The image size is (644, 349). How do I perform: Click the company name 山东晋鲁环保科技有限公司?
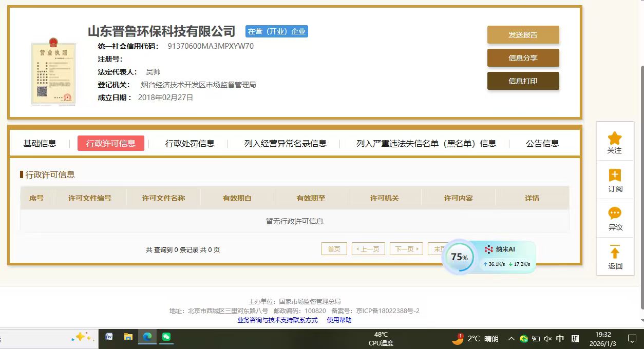[x=161, y=31]
